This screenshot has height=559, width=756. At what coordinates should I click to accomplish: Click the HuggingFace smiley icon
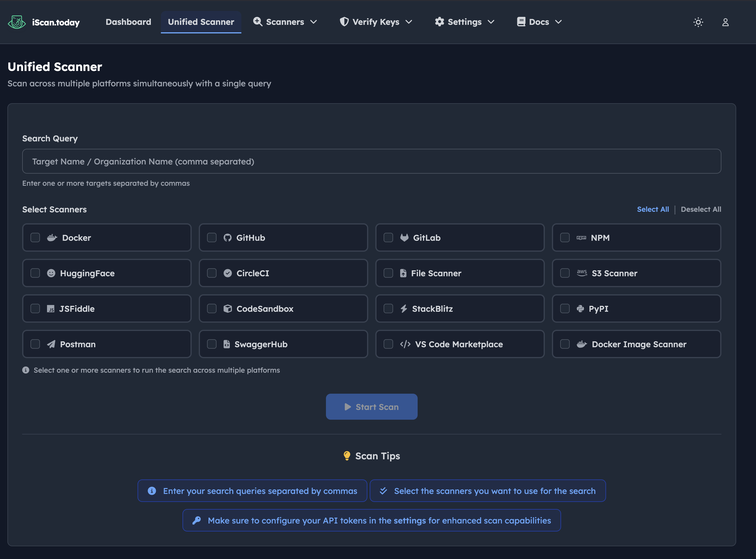(x=51, y=273)
